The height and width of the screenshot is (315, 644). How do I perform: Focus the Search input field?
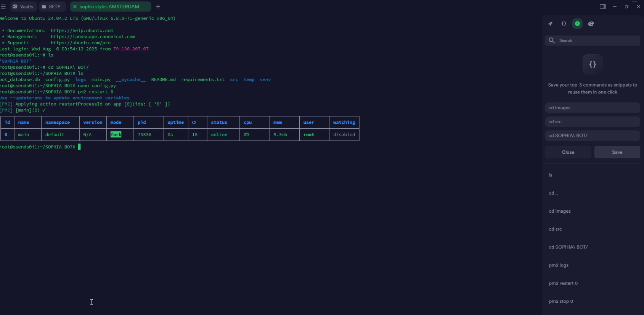597,40
